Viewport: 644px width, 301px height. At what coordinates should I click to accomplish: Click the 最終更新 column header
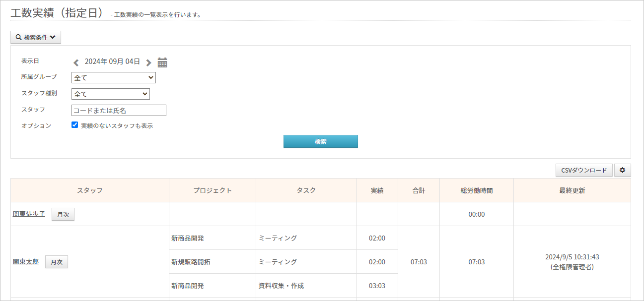(x=572, y=190)
